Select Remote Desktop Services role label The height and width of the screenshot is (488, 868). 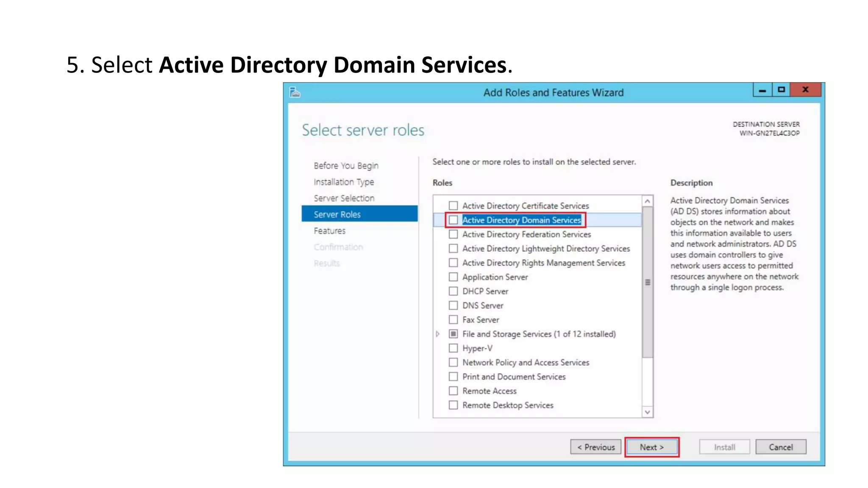pyautogui.click(x=508, y=405)
